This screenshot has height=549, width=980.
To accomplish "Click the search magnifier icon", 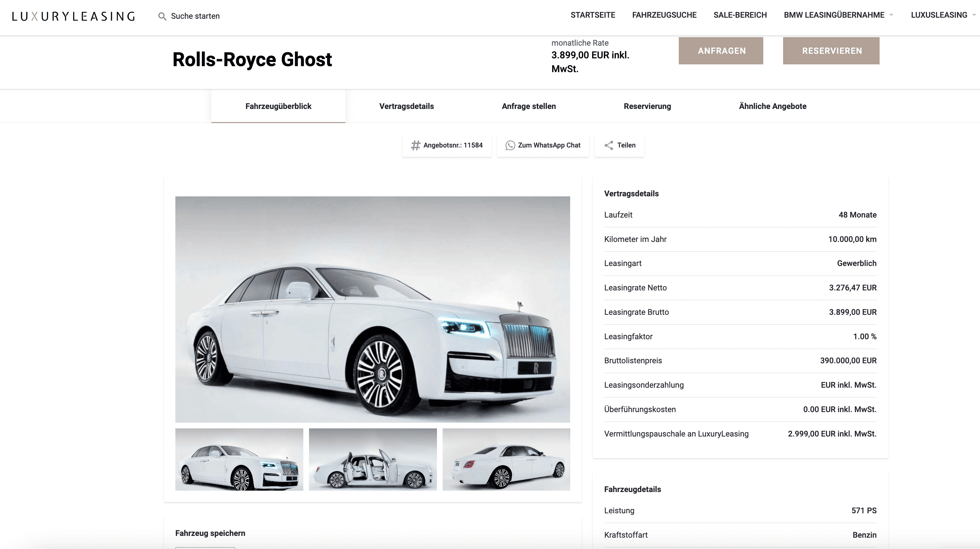I will (x=162, y=16).
